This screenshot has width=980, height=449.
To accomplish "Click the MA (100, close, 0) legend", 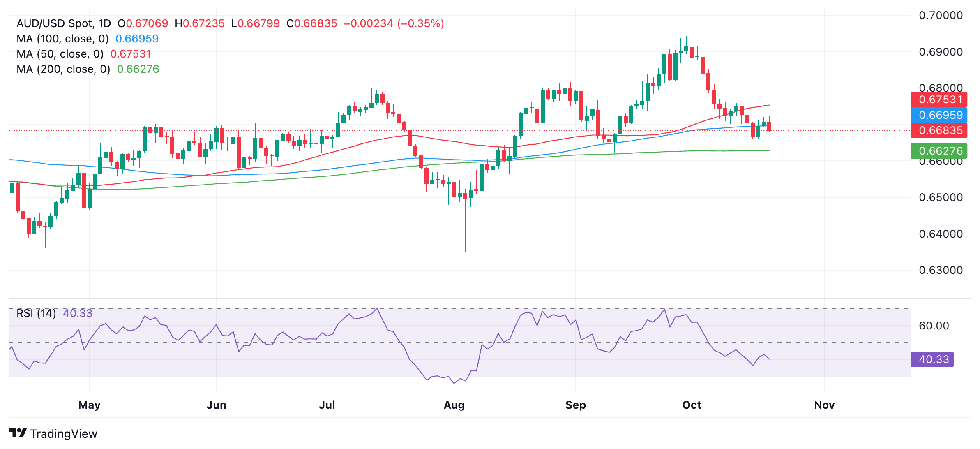I will [62, 39].
